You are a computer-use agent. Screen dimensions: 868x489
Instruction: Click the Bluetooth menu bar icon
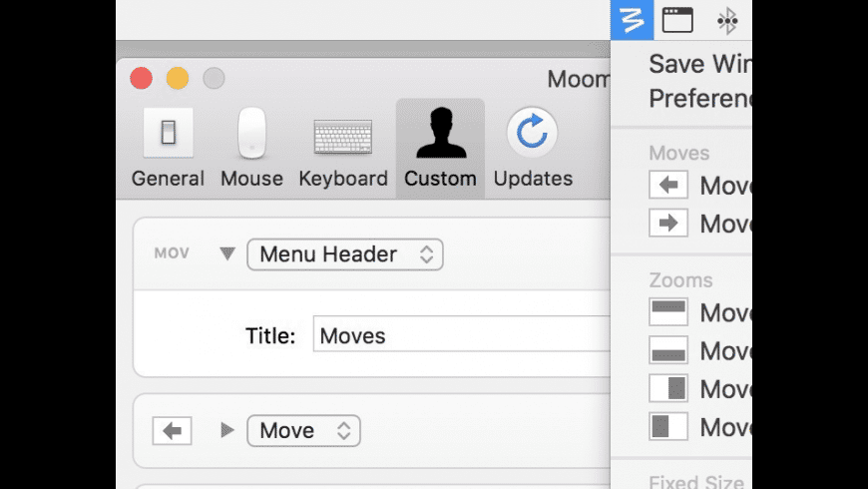pos(727,21)
